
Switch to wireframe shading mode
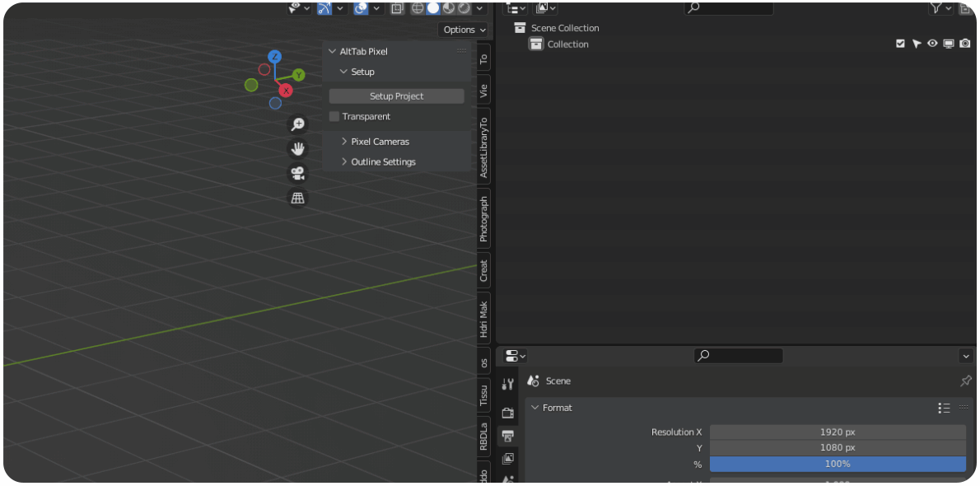click(418, 8)
